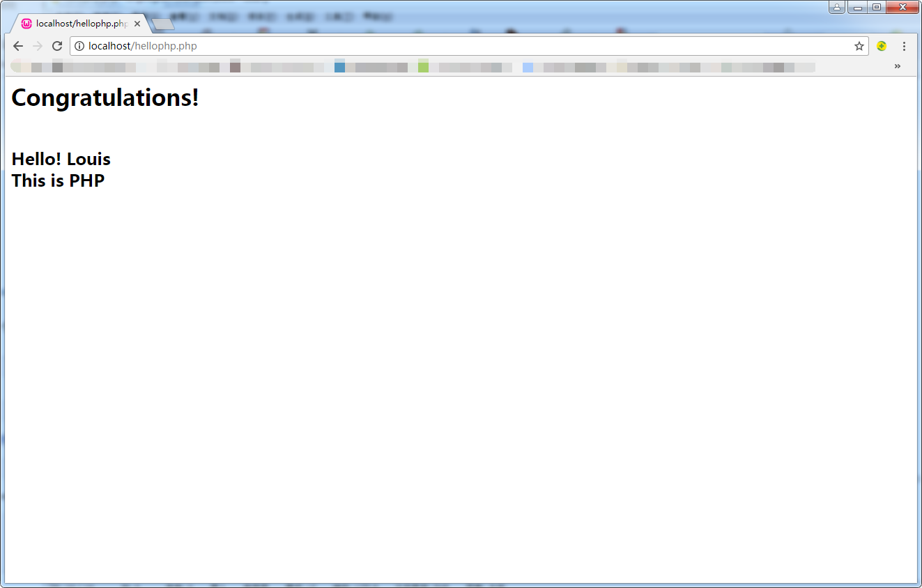Close the localhost/hellophp.php tab
922x588 pixels.
click(x=137, y=23)
